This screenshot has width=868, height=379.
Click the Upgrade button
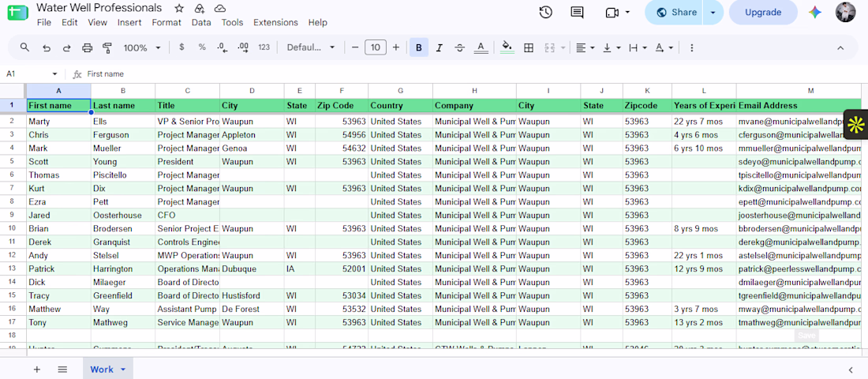[763, 12]
